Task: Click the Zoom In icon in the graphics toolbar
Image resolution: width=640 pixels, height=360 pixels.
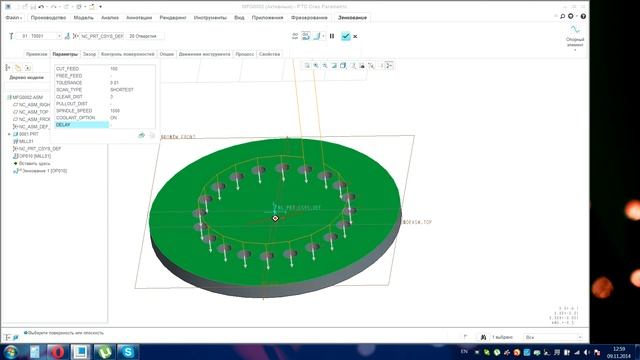Action: coord(316,65)
